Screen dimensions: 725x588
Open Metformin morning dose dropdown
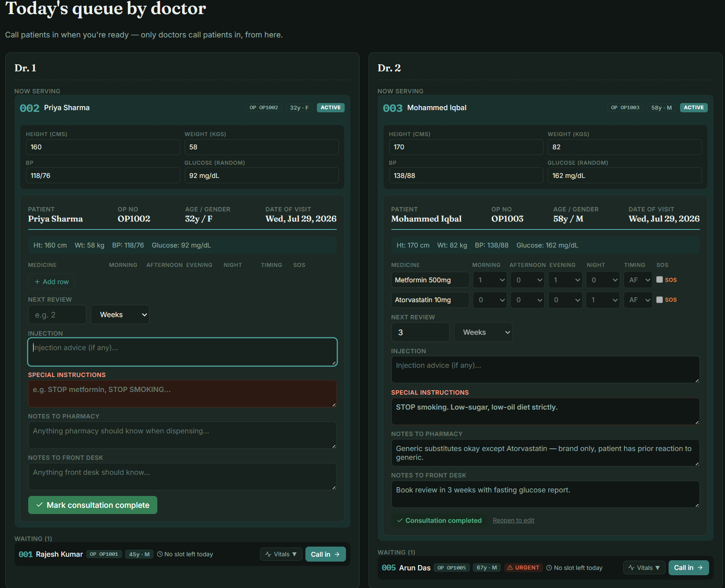(x=490, y=280)
